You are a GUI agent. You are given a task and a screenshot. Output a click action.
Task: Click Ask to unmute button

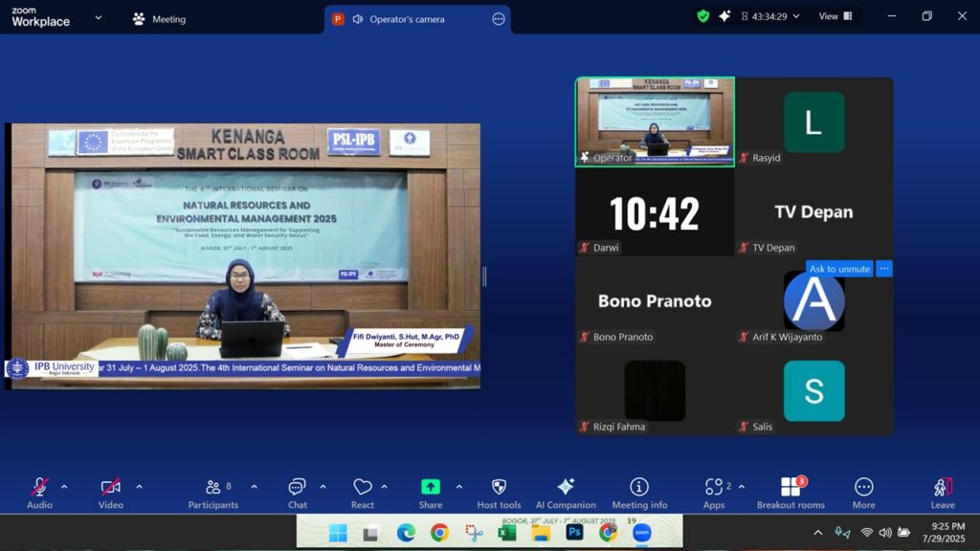point(839,269)
